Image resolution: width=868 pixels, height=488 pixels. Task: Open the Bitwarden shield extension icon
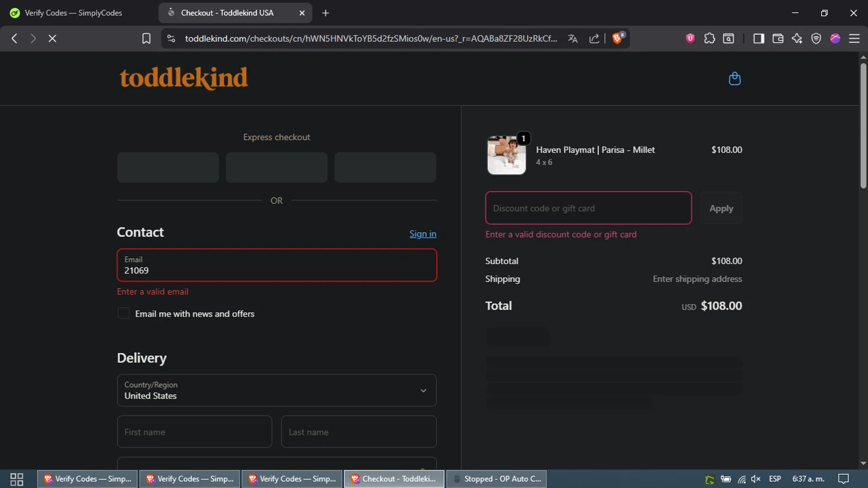click(690, 38)
